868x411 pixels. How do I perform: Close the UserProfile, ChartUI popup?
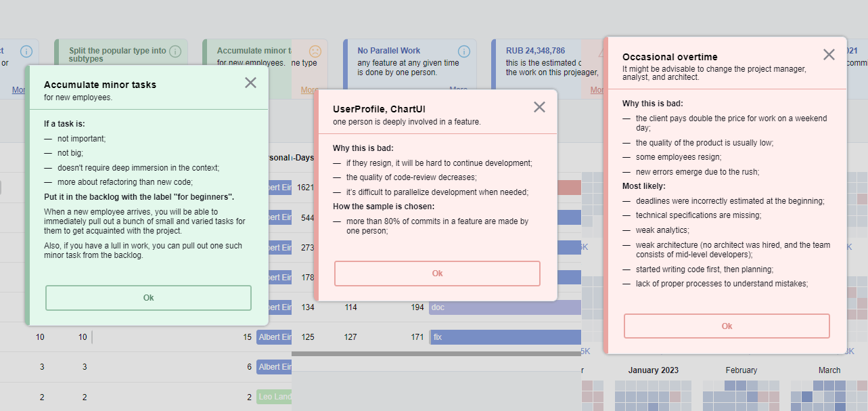(539, 107)
